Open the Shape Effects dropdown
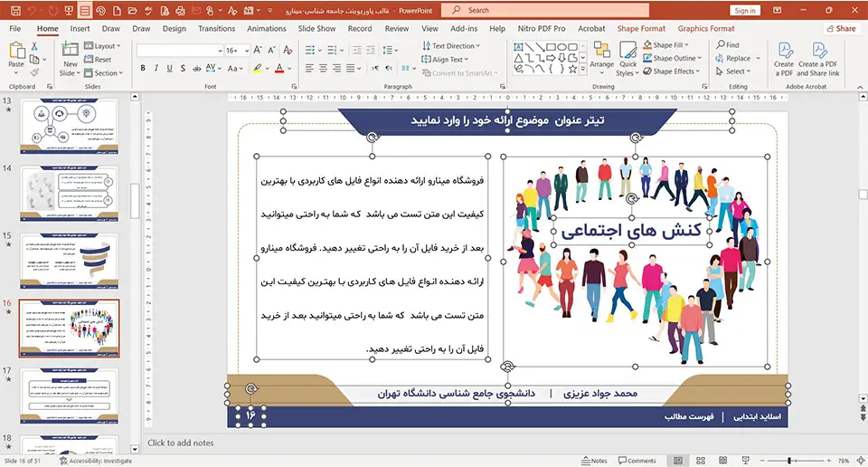This screenshot has width=868, height=467. pos(672,71)
